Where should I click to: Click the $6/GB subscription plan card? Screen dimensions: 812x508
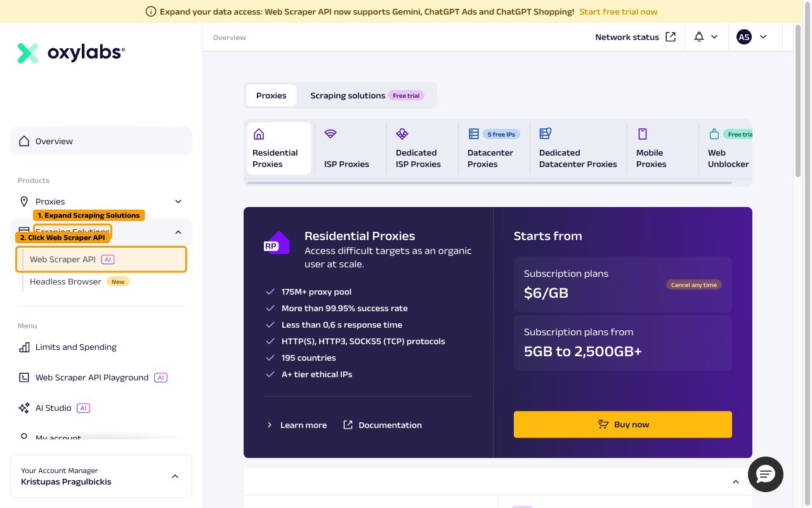pos(623,284)
